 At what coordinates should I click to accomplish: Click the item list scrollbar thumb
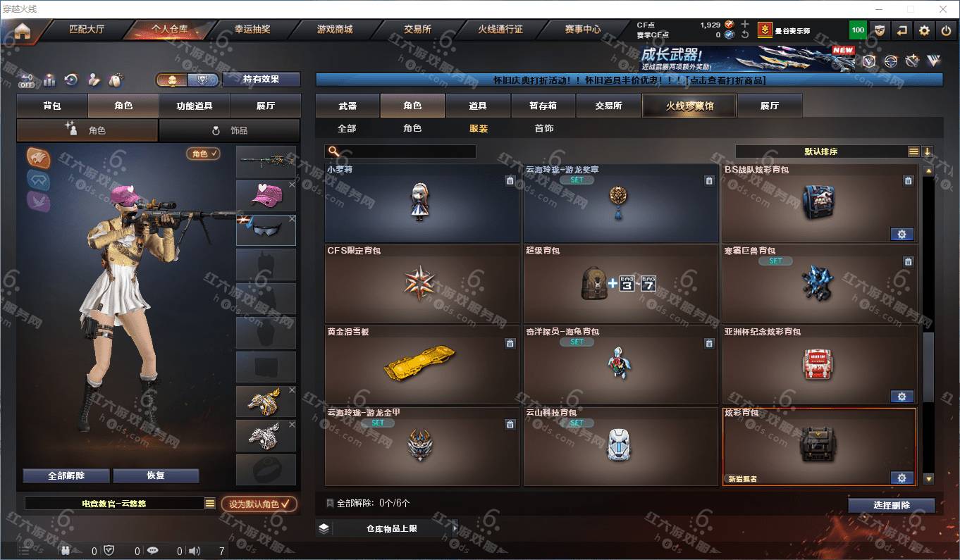click(x=928, y=366)
